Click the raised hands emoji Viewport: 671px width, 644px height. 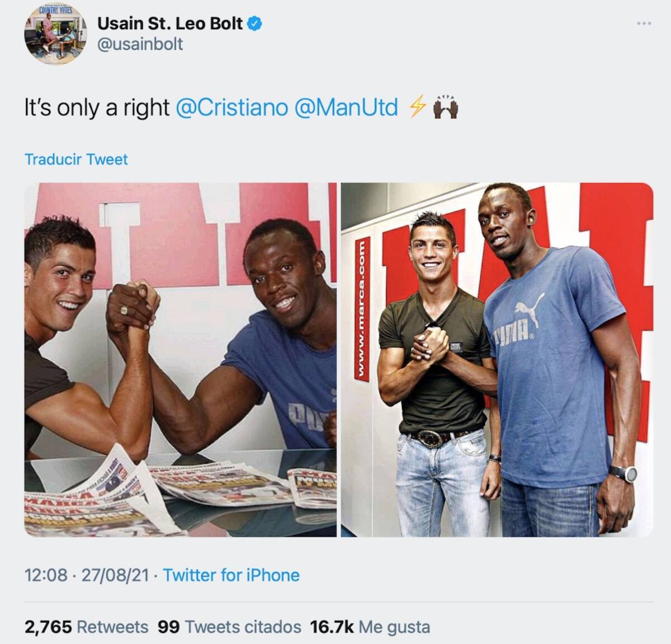click(x=446, y=106)
